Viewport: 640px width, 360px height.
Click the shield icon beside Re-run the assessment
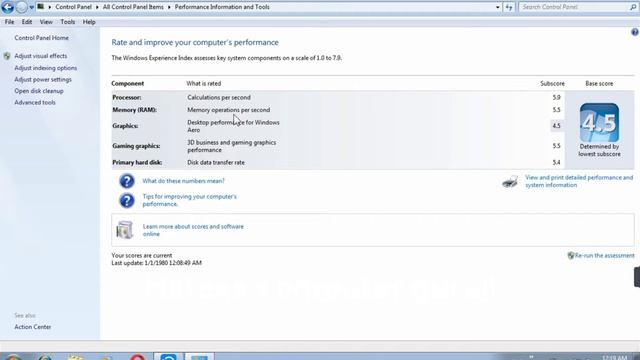click(571, 256)
